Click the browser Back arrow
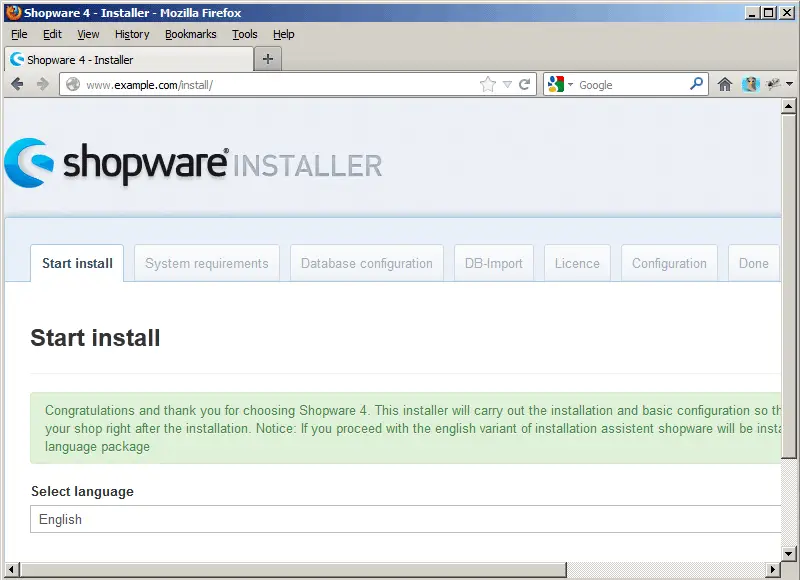Screen dimensions: 800x580 tap(17, 84)
